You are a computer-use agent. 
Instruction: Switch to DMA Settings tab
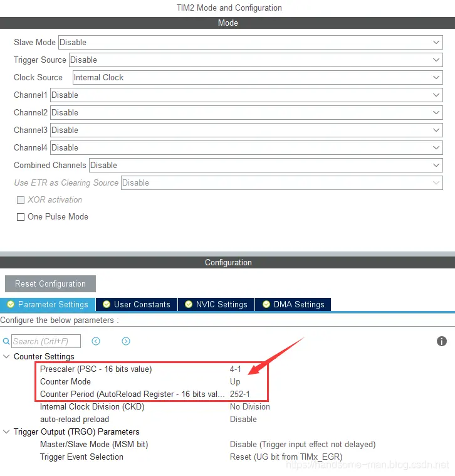(x=293, y=305)
